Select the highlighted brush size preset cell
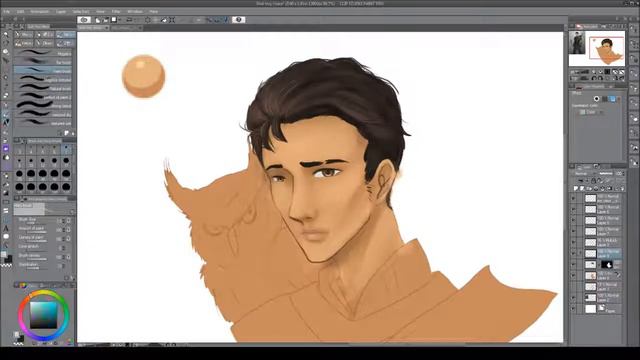The width and height of the screenshot is (640, 360). point(66,149)
